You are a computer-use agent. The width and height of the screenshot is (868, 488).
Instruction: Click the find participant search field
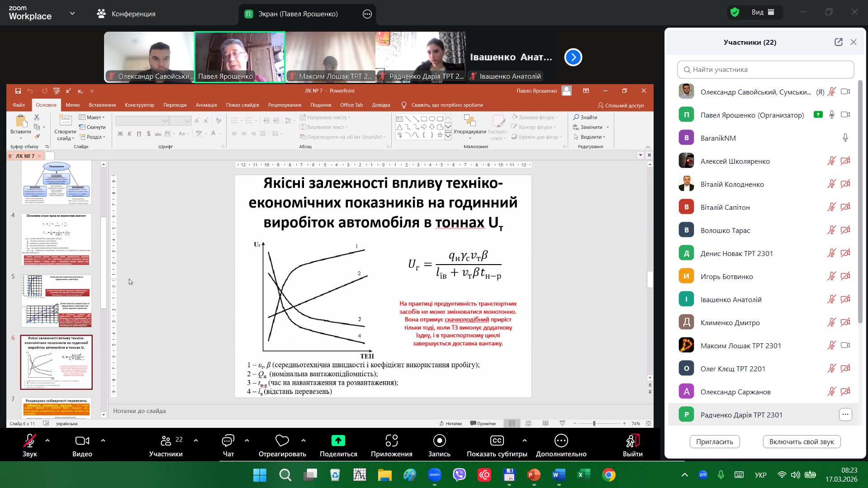click(x=765, y=70)
